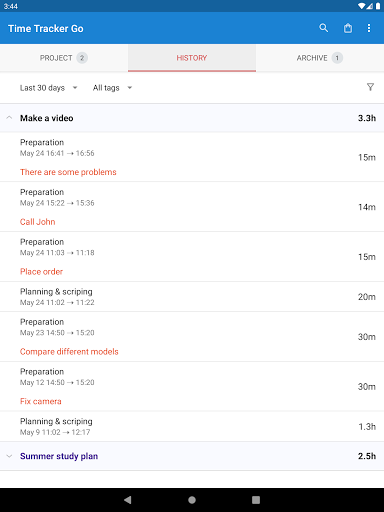
Task: Open the 'There are some problems' note
Action: click(68, 172)
